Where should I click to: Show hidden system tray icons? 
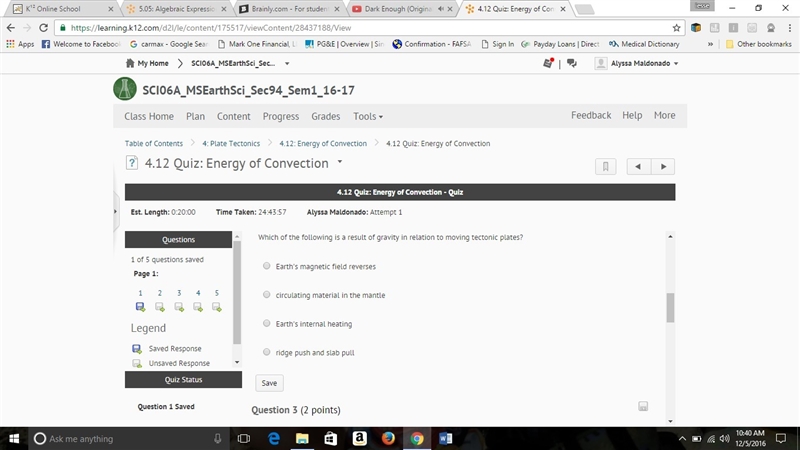pos(682,438)
